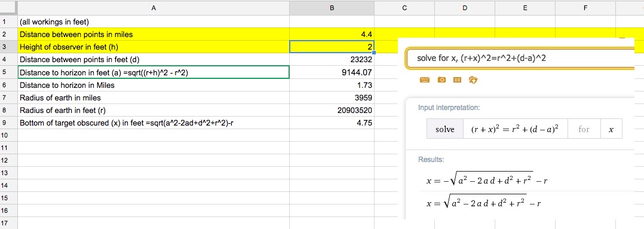Click the data input table icon

tap(457, 80)
